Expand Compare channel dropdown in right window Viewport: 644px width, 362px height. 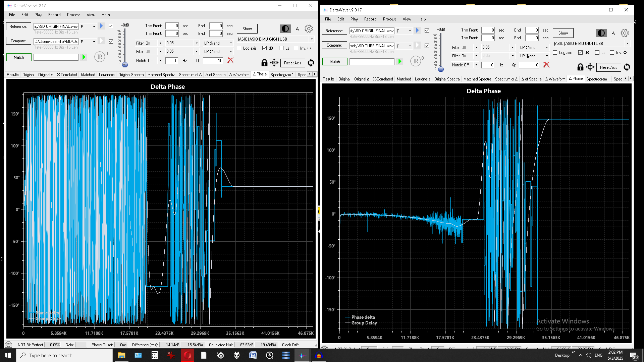[x=410, y=46]
